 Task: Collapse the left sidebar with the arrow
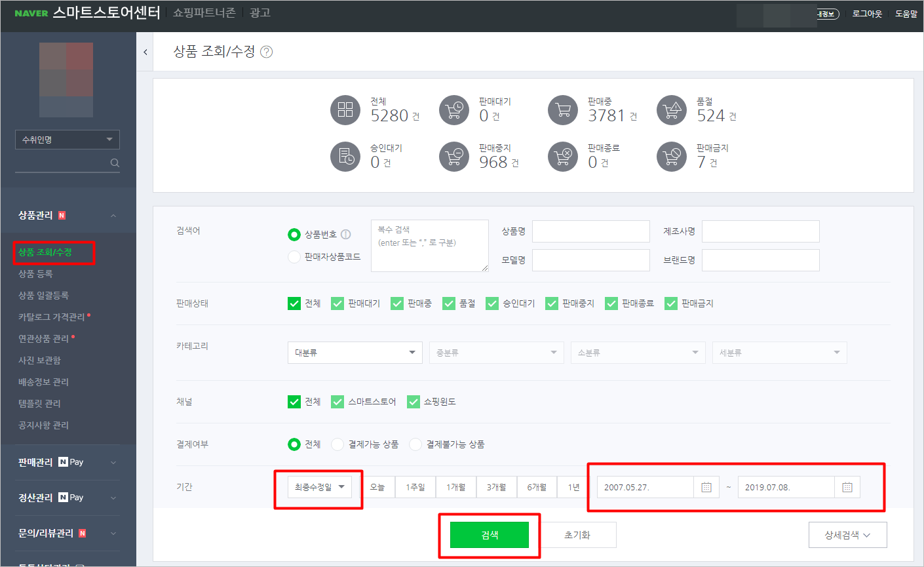145,52
